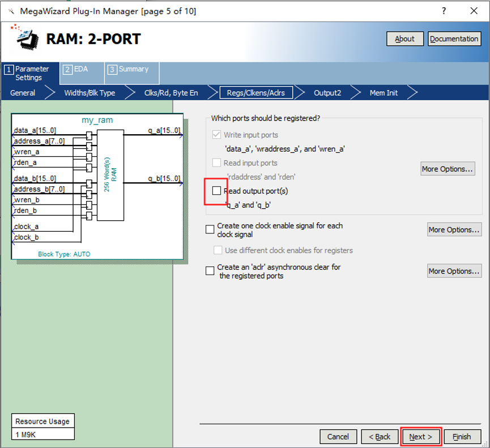This screenshot has height=448, width=490.
Task: Enable the Read output port(s) checkbox
Action: tap(216, 191)
